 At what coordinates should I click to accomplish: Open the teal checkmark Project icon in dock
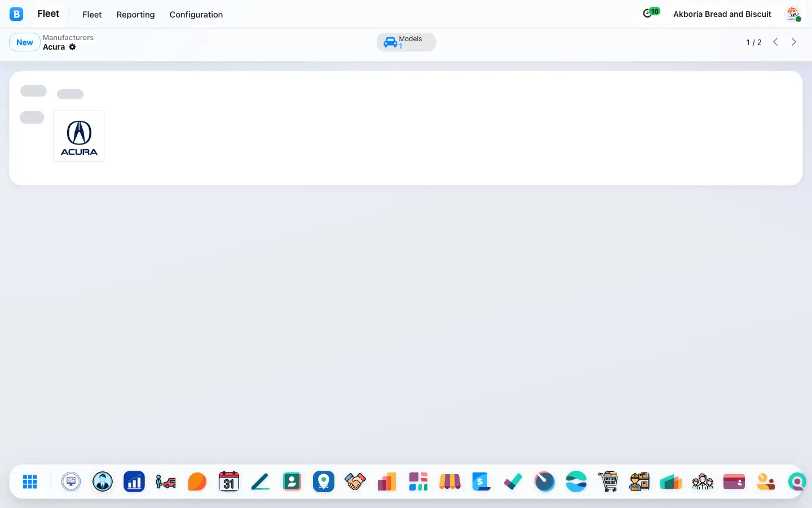513,481
